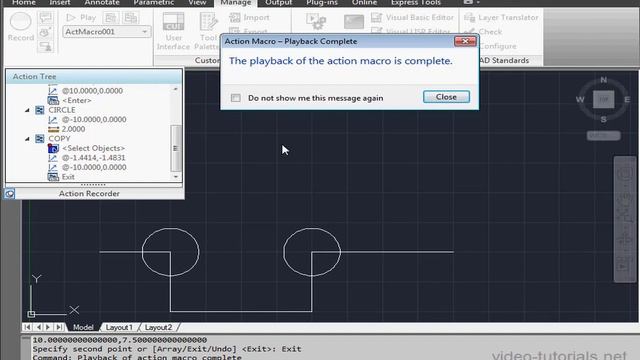
Task: Click the Configure standards button
Action: (497, 46)
